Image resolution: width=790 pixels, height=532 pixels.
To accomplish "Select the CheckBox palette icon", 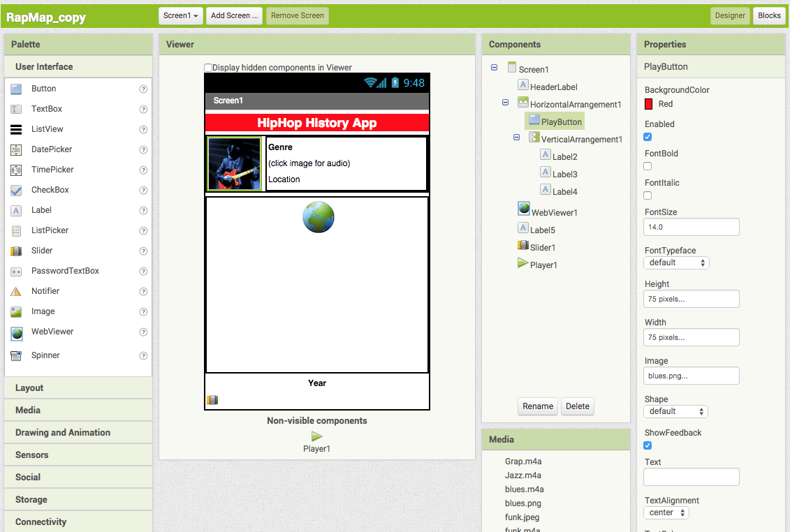I will [x=16, y=191].
